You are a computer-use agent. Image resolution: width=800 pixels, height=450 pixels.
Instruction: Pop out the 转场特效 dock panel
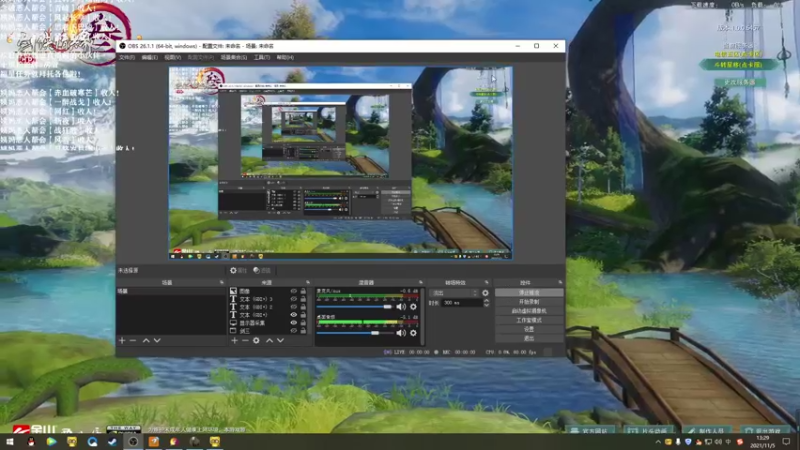[486, 282]
